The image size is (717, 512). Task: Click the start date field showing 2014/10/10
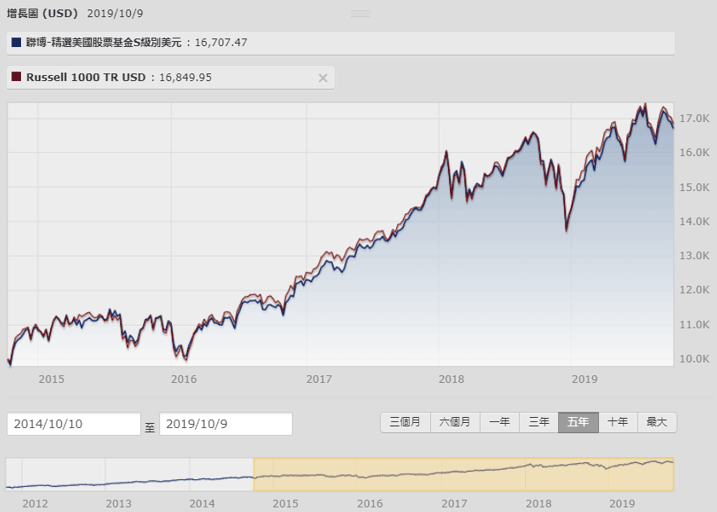coord(73,424)
